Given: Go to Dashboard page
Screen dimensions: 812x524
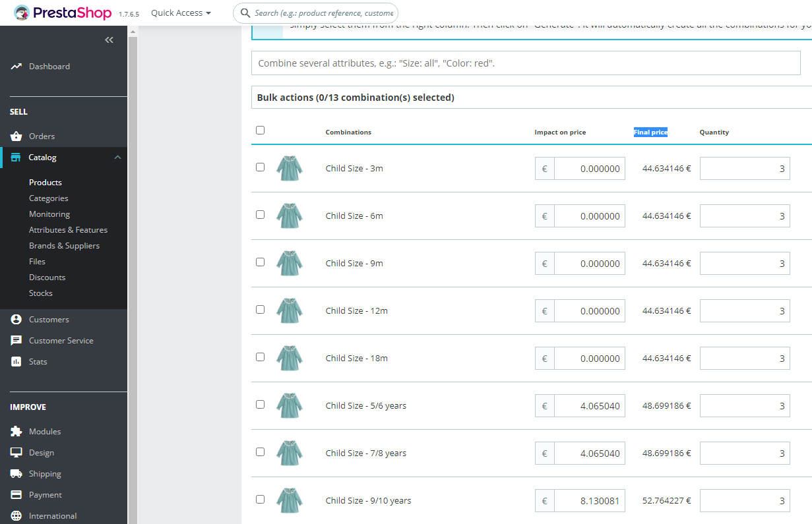Looking at the screenshot, I should [x=49, y=67].
